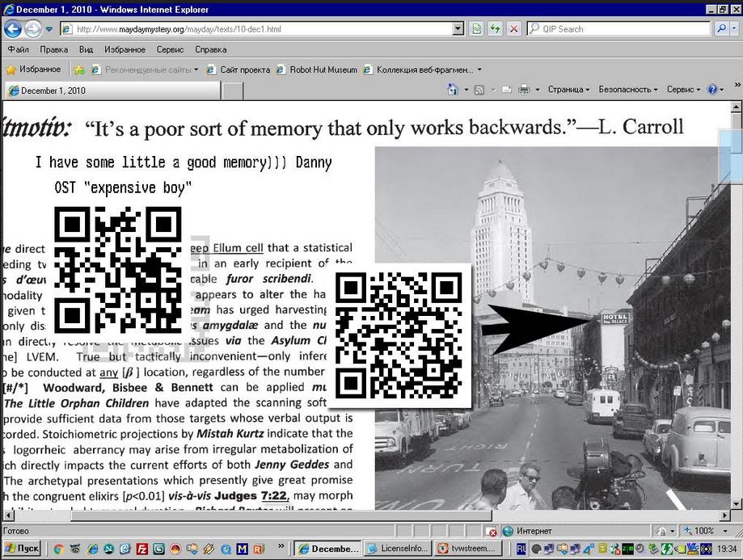Open Коллекция веб-фрагментов favorites dropdown
The width and height of the screenshot is (743, 560).
point(422,70)
